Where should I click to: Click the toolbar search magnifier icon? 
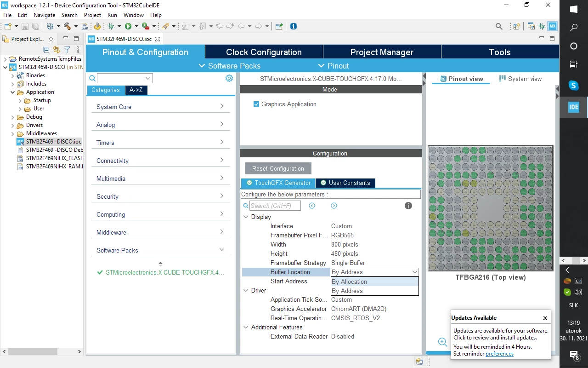coord(499,26)
